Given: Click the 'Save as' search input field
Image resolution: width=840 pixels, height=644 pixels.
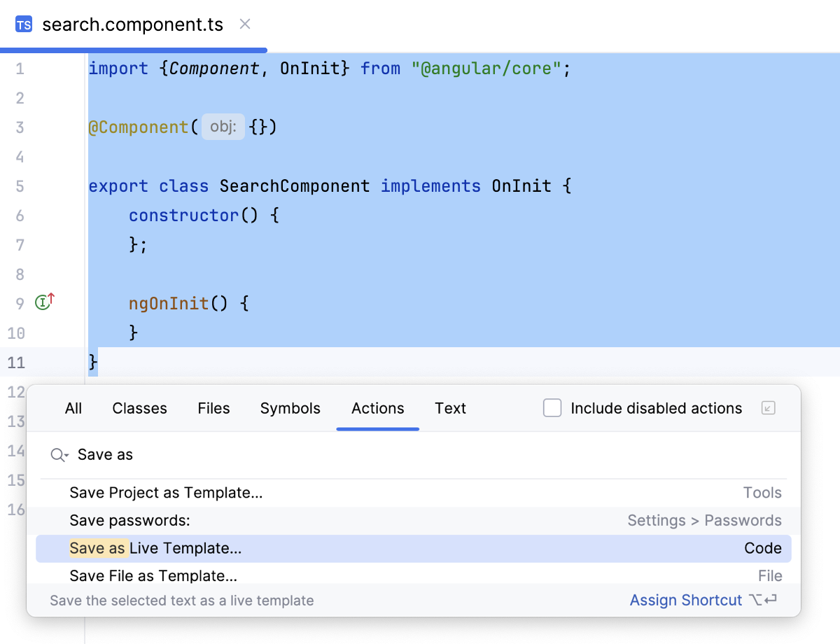Looking at the screenshot, I should [210, 455].
